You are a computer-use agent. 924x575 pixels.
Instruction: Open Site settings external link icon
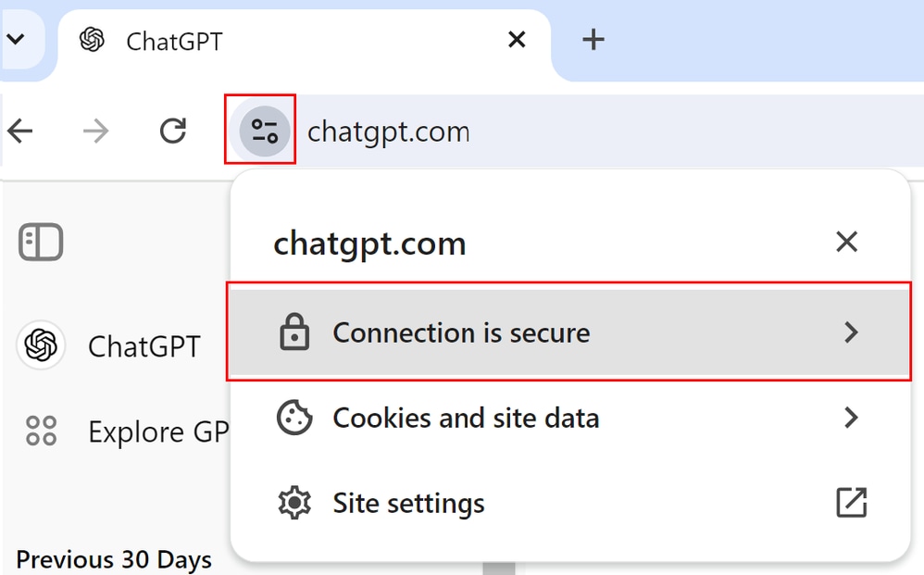click(852, 503)
